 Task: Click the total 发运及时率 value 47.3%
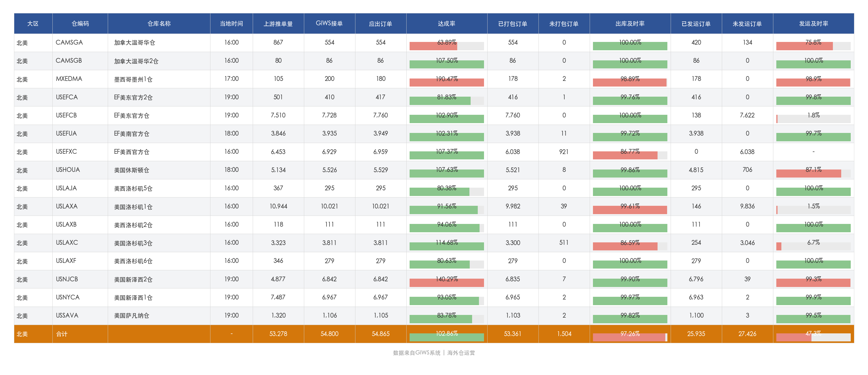pyautogui.click(x=814, y=333)
